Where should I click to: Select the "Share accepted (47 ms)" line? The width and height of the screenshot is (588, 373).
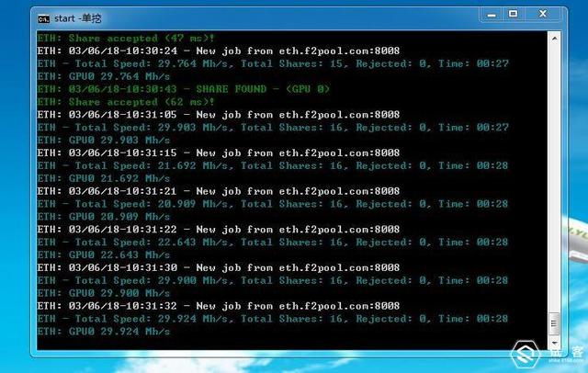click(126, 38)
